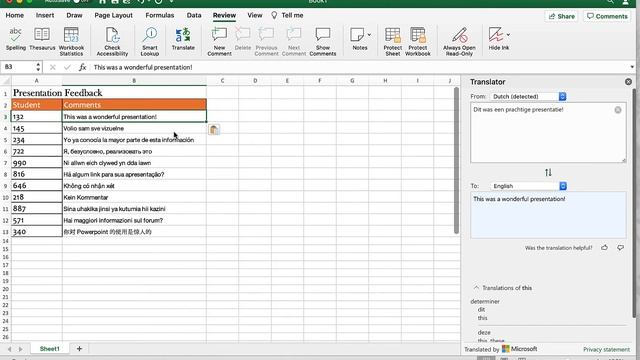Image resolution: width=640 pixels, height=360 pixels.
Task: Collapse the Translations of this section
Action: [476, 288]
